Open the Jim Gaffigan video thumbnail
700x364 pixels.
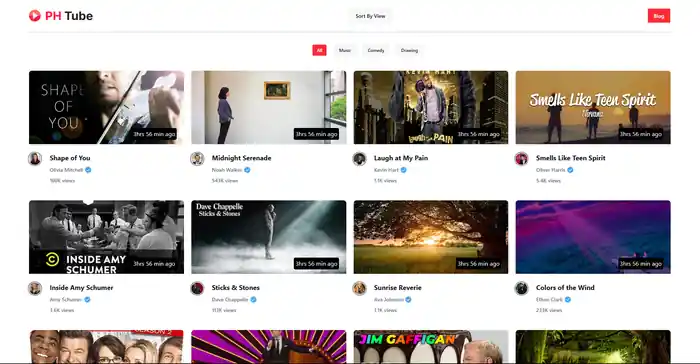(431, 347)
